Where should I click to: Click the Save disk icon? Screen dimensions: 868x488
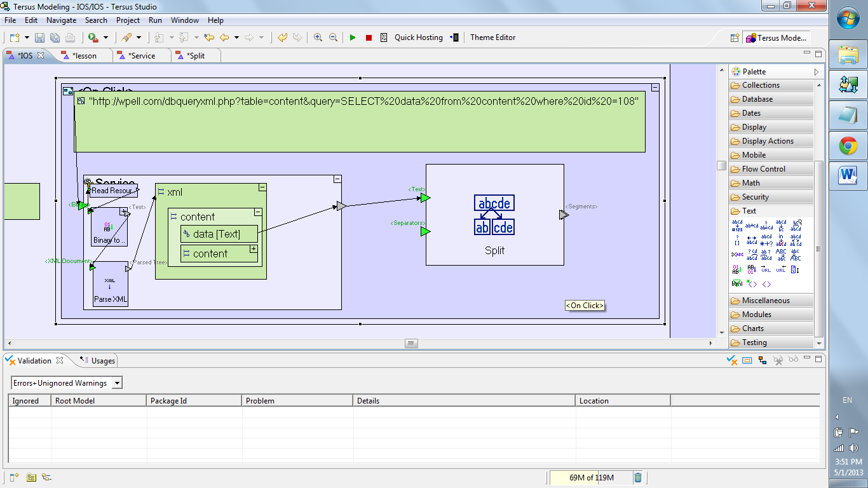click(39, 37)
